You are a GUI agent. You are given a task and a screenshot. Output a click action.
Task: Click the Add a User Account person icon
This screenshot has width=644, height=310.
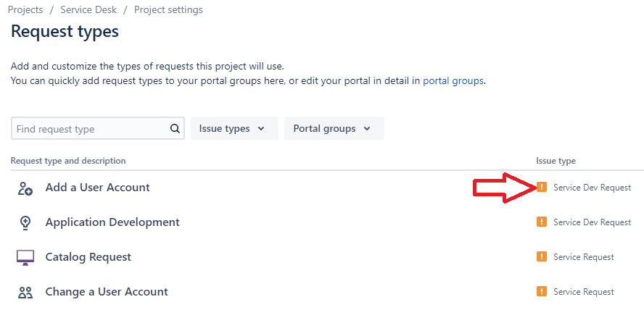pos(25,188)
